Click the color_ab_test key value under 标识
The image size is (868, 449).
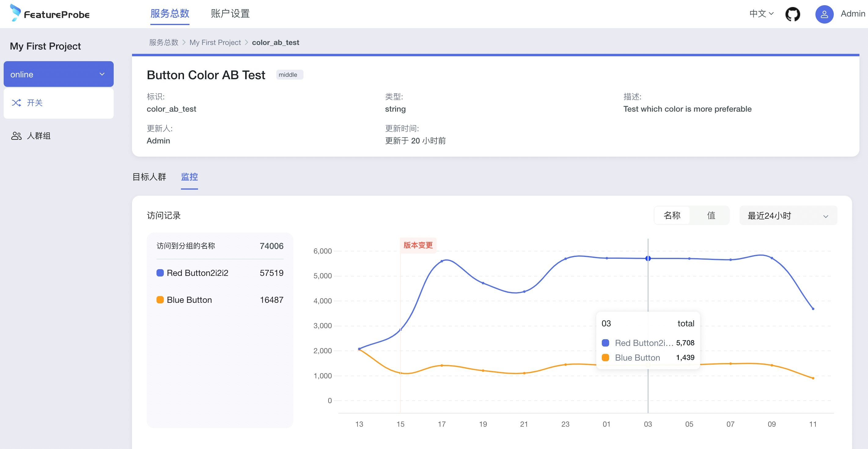[171, 109]
